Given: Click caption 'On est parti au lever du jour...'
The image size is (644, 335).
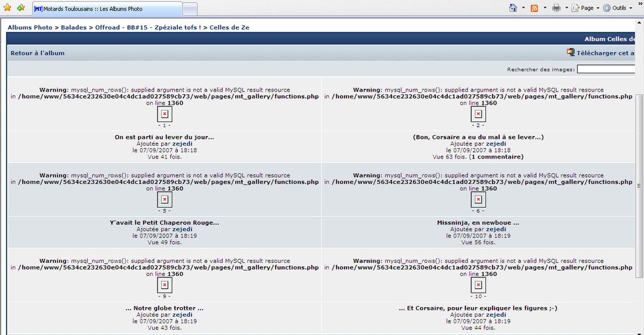Looking at the screenshot, I should coord(164,137).
